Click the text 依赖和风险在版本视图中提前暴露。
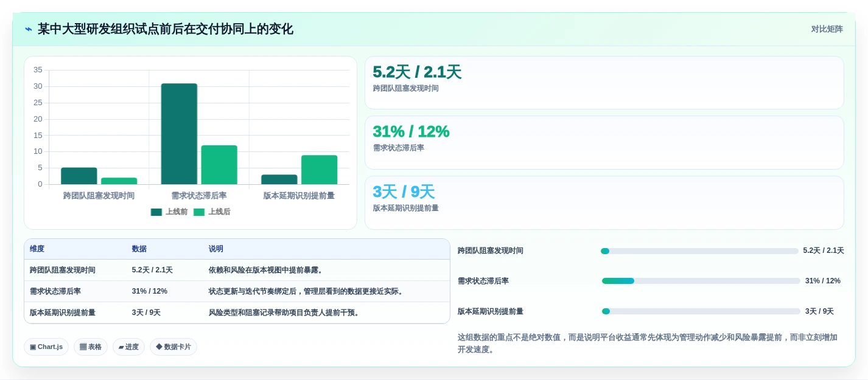Viewport: 868px width, 380px height. click(x=267, y=270)
